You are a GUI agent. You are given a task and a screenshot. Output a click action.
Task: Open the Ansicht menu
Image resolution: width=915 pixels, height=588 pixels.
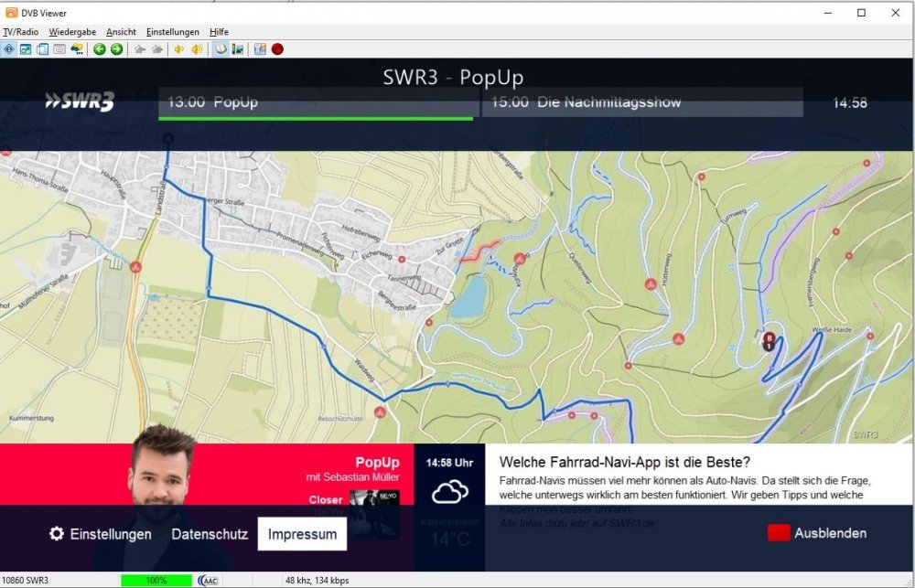[121, 32]
